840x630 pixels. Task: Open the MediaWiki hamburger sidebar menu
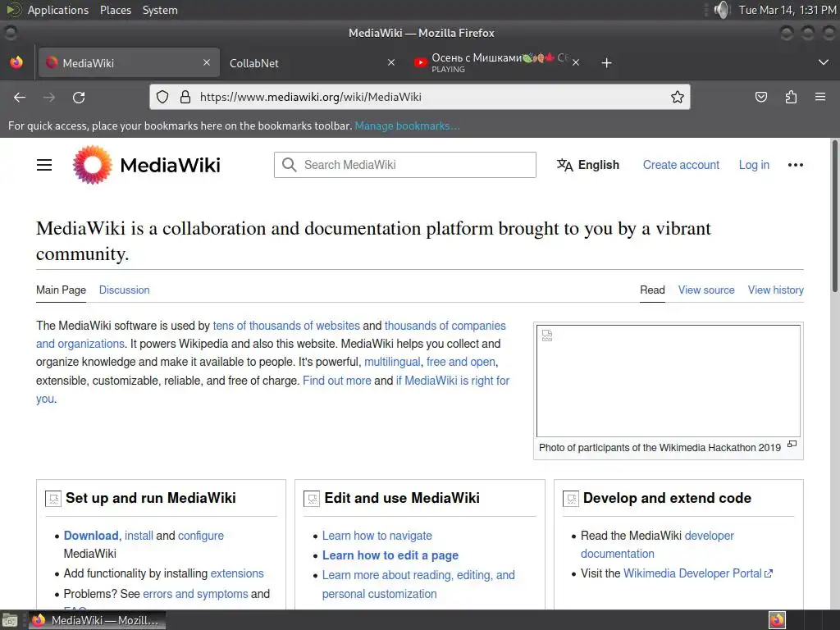click(x=44, y=165)
